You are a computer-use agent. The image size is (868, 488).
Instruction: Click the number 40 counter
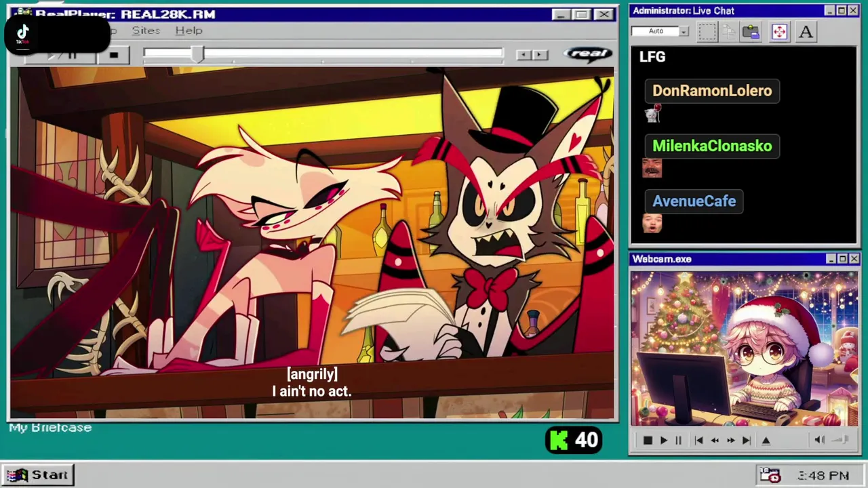(x=587, y=441)
